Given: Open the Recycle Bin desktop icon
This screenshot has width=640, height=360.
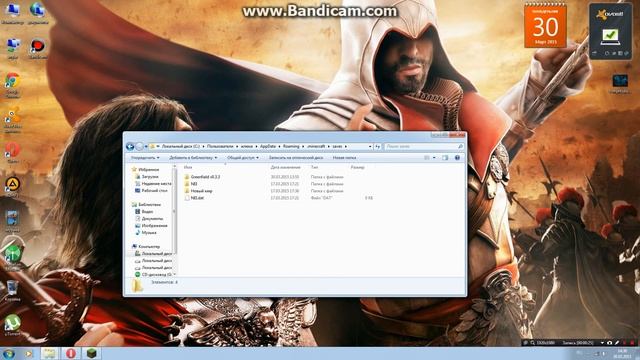Looking at the screenshot, I should pyautogui.click(x=12, y=291).
